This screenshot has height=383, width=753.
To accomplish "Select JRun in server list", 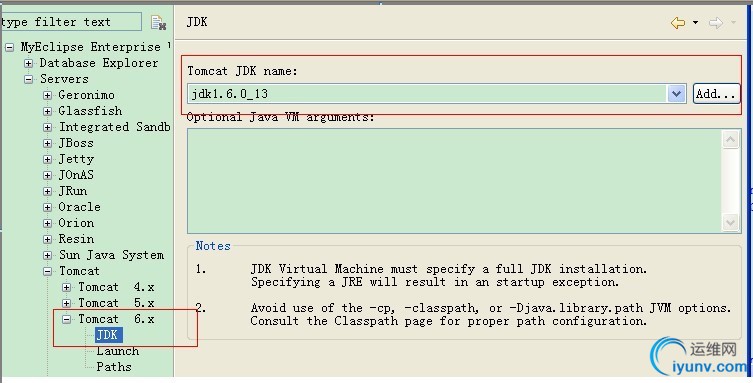I will 73,191.
